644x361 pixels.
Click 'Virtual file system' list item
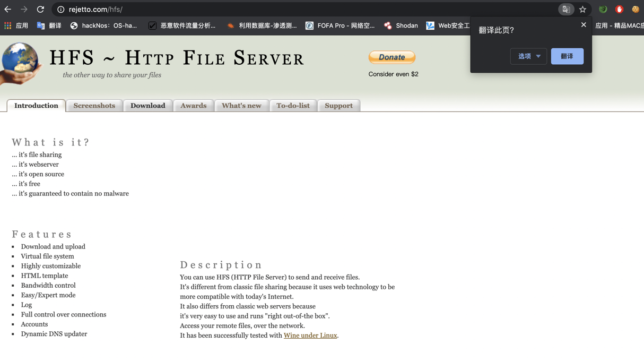click(x=47, y=256)
